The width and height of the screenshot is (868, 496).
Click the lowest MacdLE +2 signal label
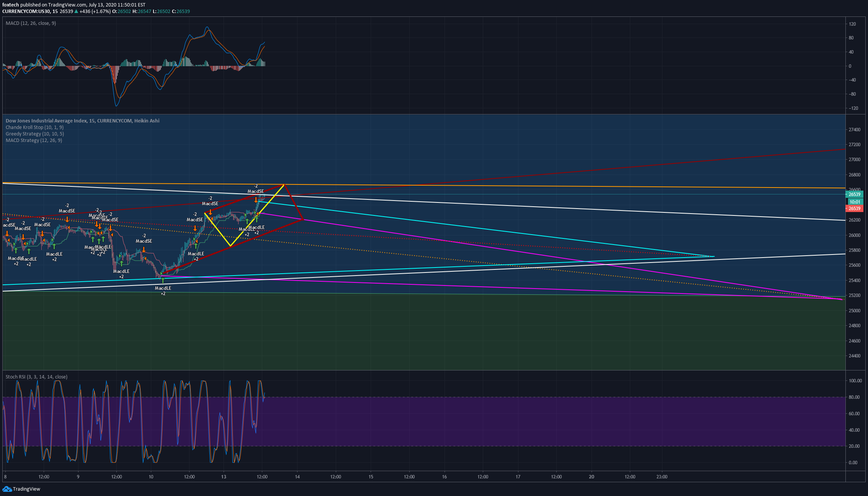click(x=163, y=291)
